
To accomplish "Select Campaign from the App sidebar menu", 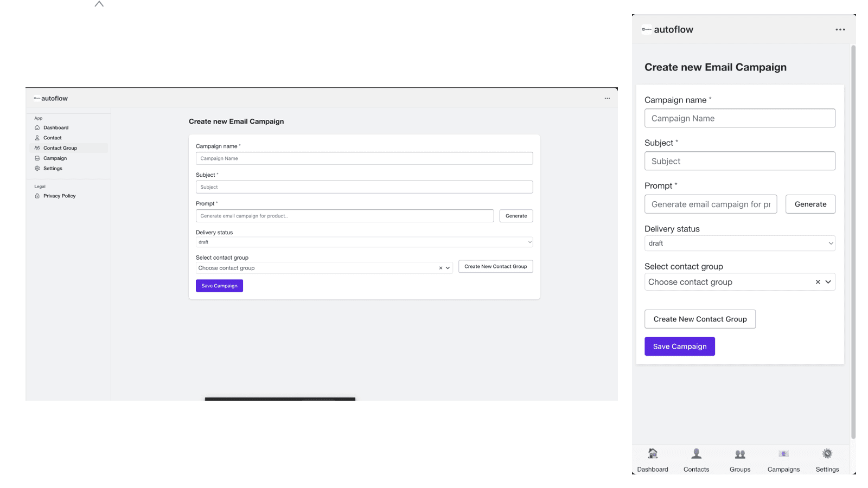I will click(55, 158).
